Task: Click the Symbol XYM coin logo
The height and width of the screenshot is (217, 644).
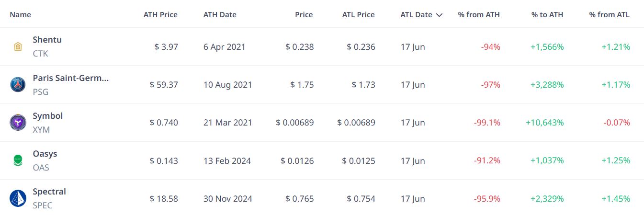Action: [18, 123]
